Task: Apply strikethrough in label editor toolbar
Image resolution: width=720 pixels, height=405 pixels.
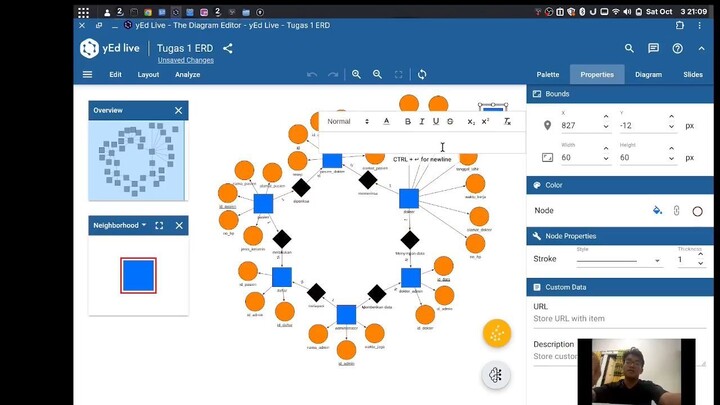Action: pos(450,121)
